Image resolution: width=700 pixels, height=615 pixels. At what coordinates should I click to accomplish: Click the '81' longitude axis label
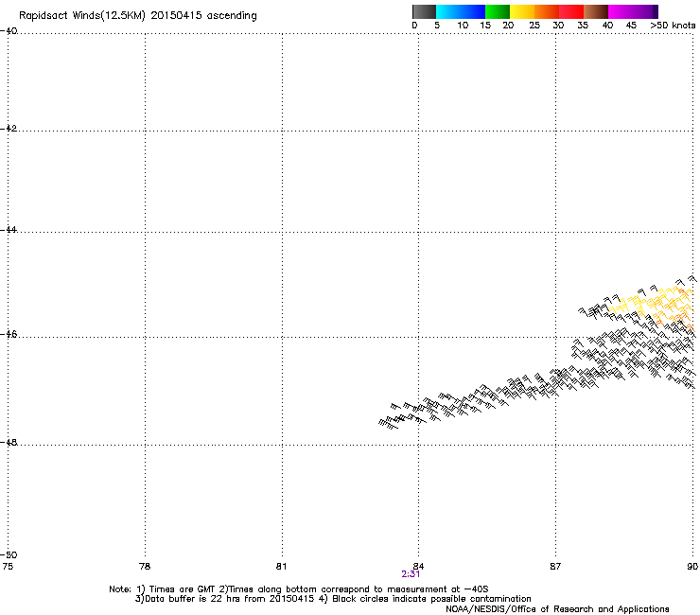pyautogui.click(x=281, y=567)
